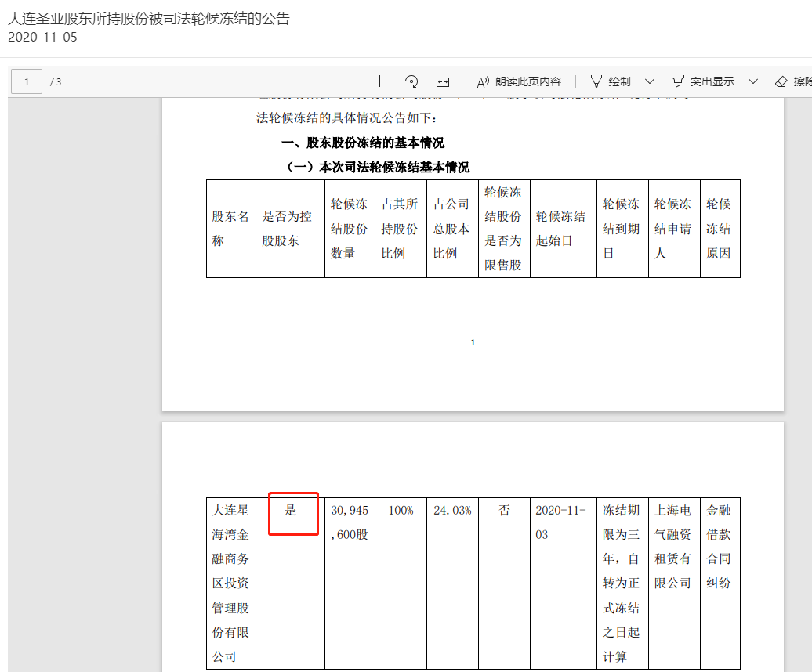Start 朗读此页内容 read aloud
This screenshot has height=672, width=812.
pyautogui.click(x=519, y=81)
